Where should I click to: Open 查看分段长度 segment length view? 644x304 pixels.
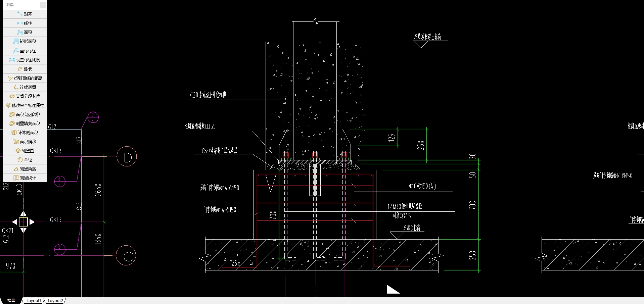click(25, 96)
